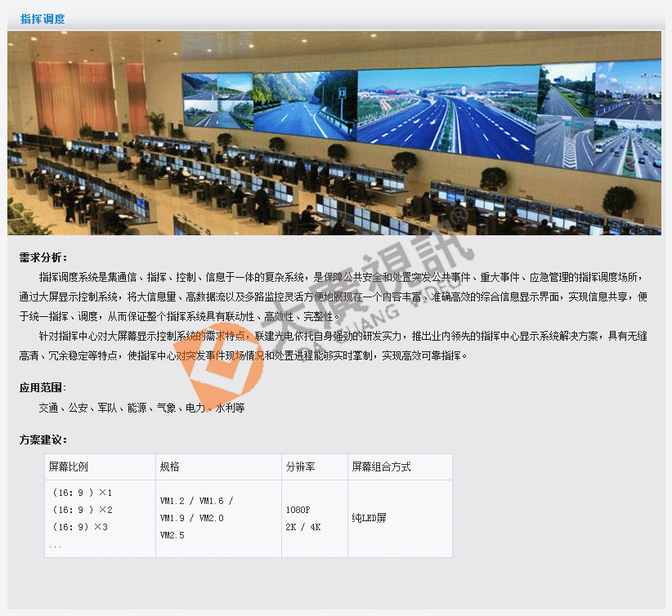Image resolution: width=672 pixels, height=616 pixels.
Task: Click the 屏幕组合方式 column header
Action: point(381,467)
